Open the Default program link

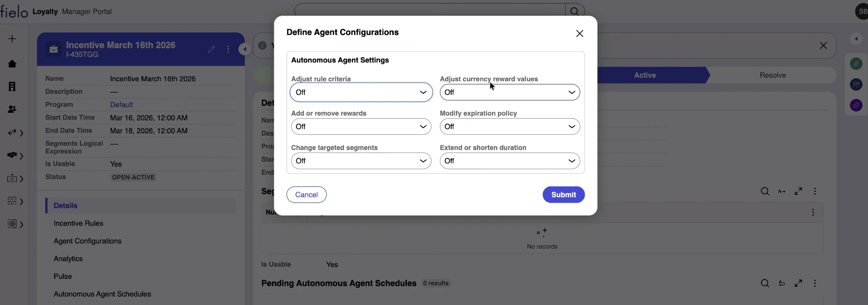click(121, 105)
